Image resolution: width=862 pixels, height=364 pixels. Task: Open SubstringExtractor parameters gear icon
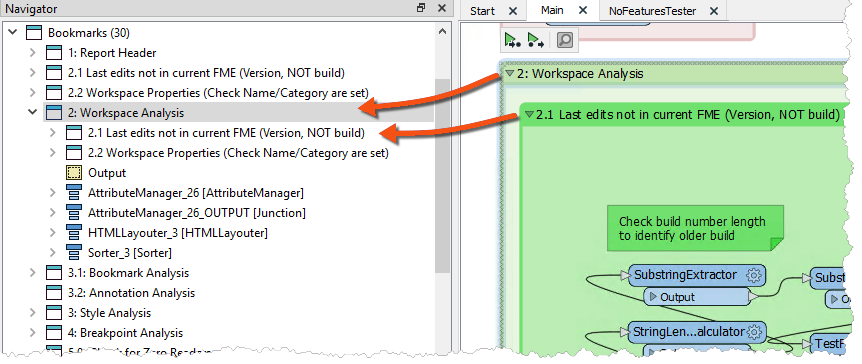[754, 275]
